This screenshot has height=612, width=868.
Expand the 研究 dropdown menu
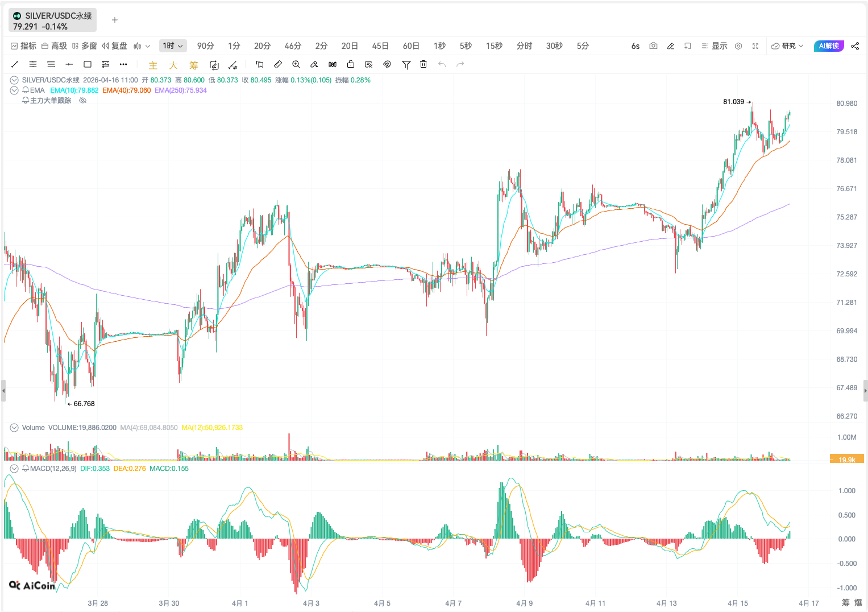[787, 46]
